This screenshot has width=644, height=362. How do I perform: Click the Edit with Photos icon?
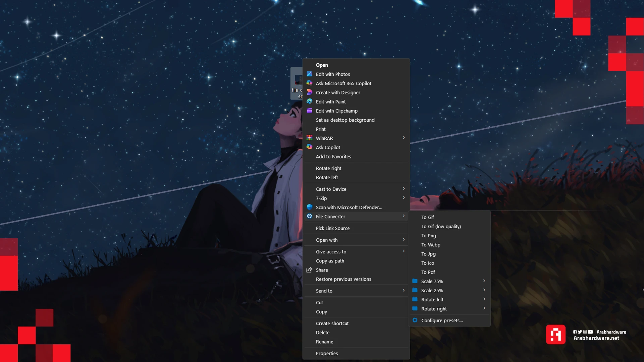click(x=309, y=74)
